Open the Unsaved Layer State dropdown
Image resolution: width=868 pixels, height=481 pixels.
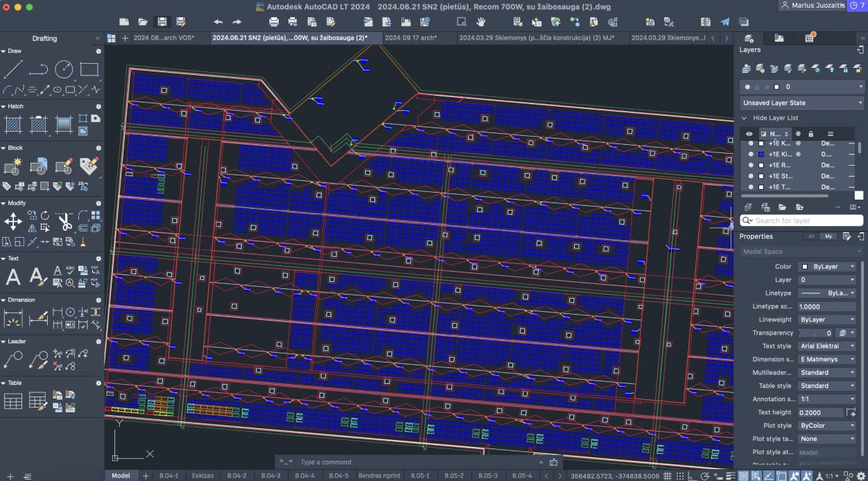(801, 103)
